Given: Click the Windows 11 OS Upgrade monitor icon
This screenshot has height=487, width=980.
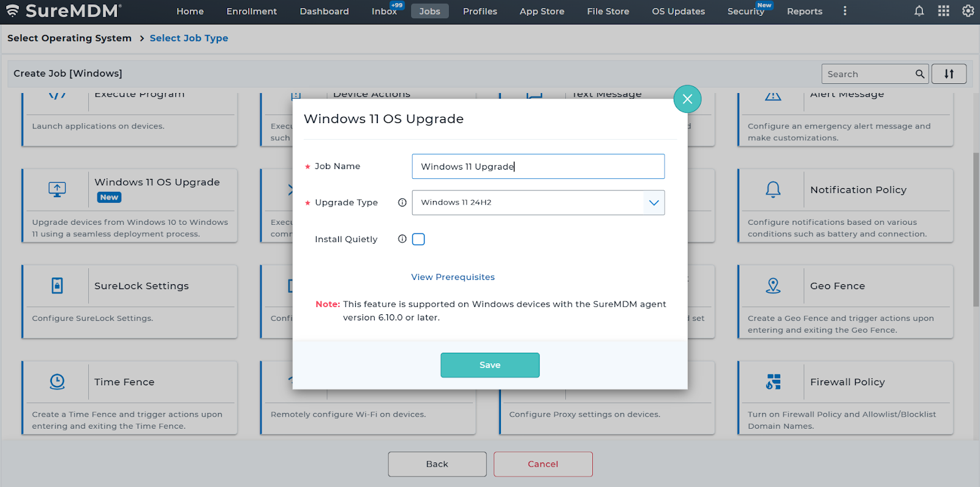Looking at the screenshot, I should (57, 189).
